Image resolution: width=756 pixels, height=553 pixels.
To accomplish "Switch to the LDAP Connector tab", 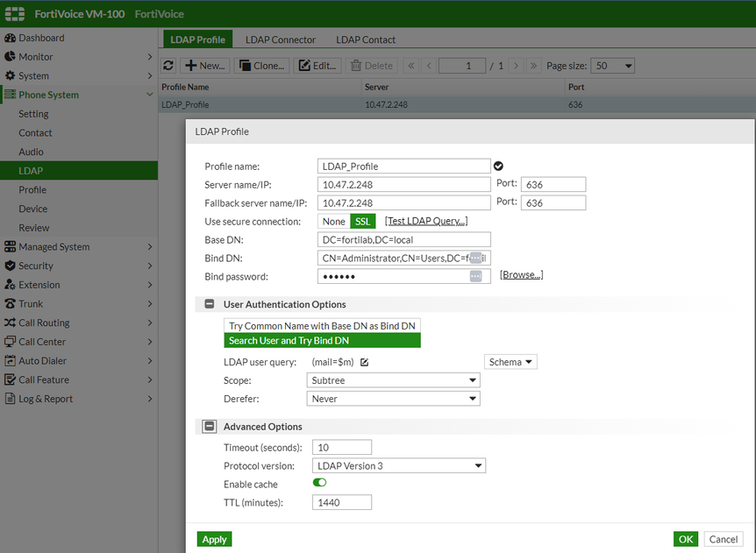I will [x=280, y=39].
